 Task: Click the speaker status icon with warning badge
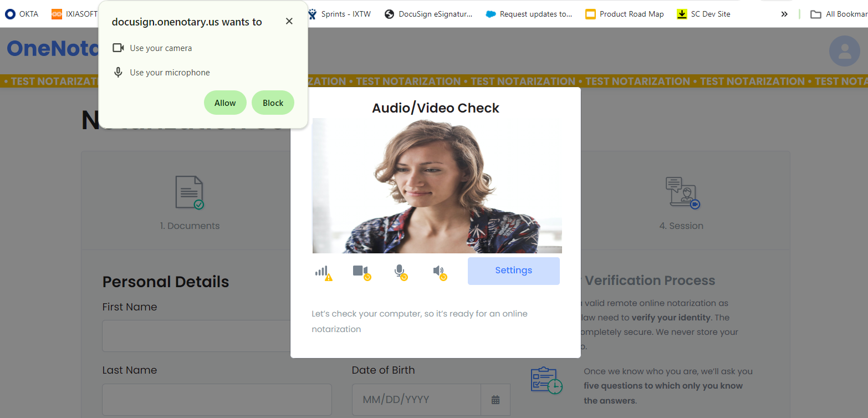point(439,271)
